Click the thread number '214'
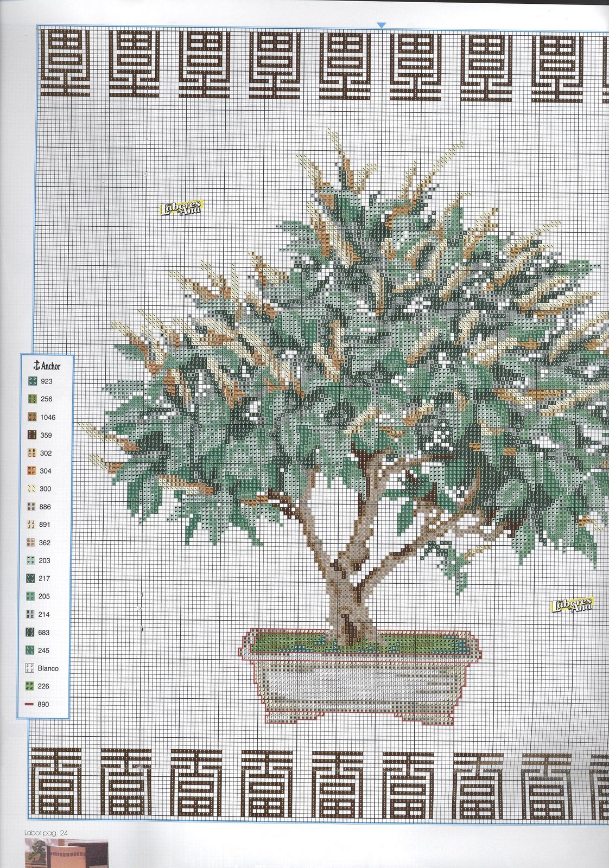The height and width of the screenshot is (868, 609). click(44, 614)
